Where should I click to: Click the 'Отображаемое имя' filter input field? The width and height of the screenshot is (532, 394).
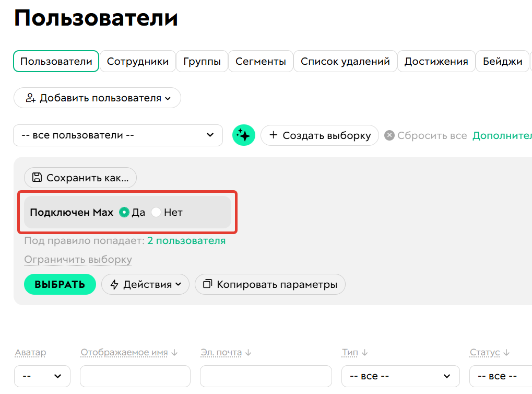click(x=135, y=376)
